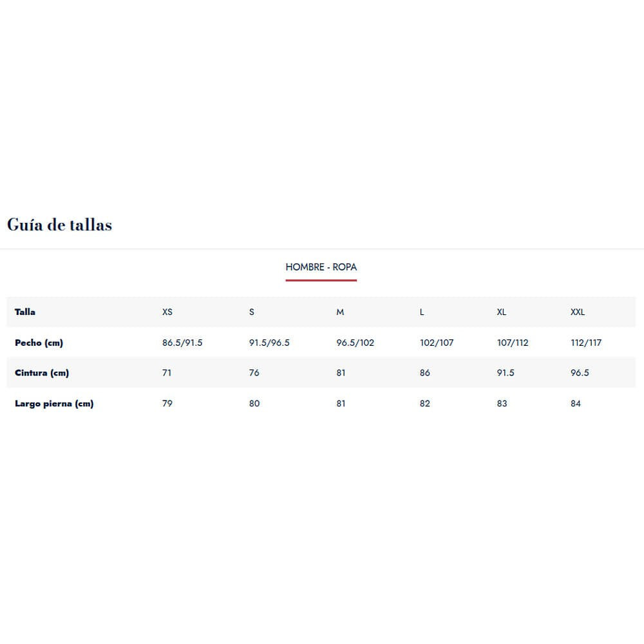Click chest value 96.5/102
This screenshot has width=644, height=644.
(x=355, y=343)
